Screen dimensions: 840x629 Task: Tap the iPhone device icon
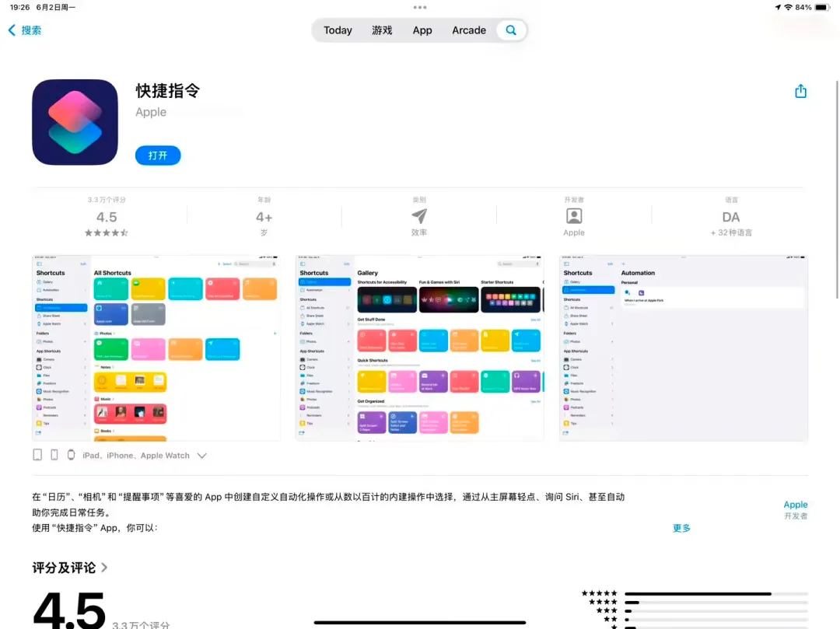pos(54,455)
